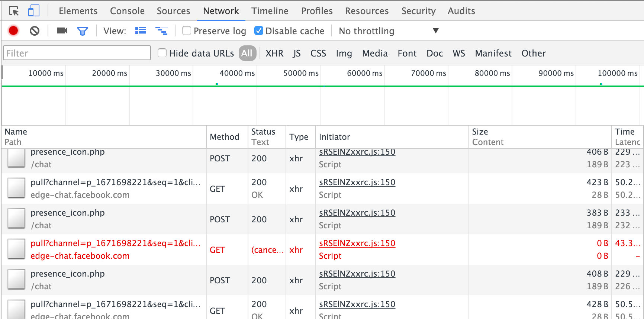This screenshot has height=319, width=644.
Task: Filter requests by XHR
Action: 274,53
